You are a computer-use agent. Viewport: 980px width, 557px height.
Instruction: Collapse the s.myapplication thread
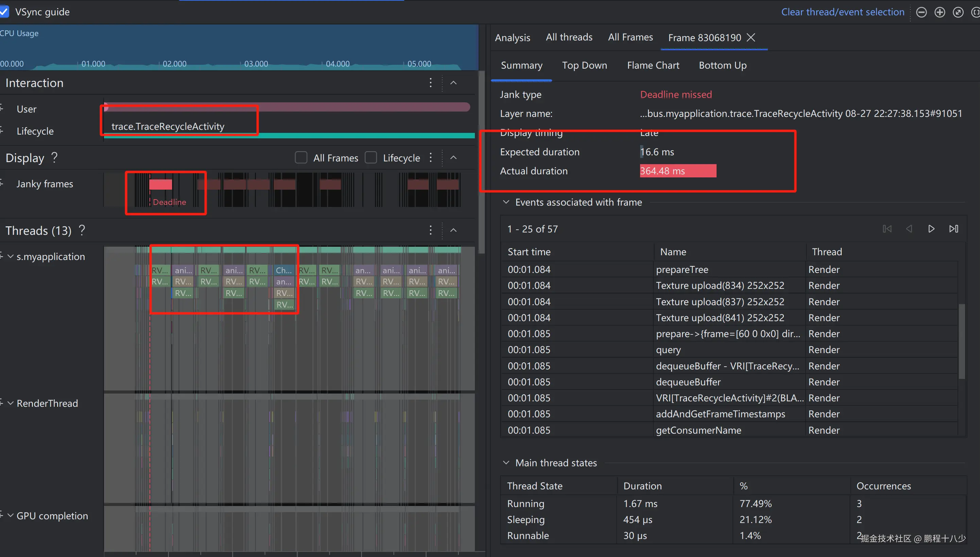point(11,256)
